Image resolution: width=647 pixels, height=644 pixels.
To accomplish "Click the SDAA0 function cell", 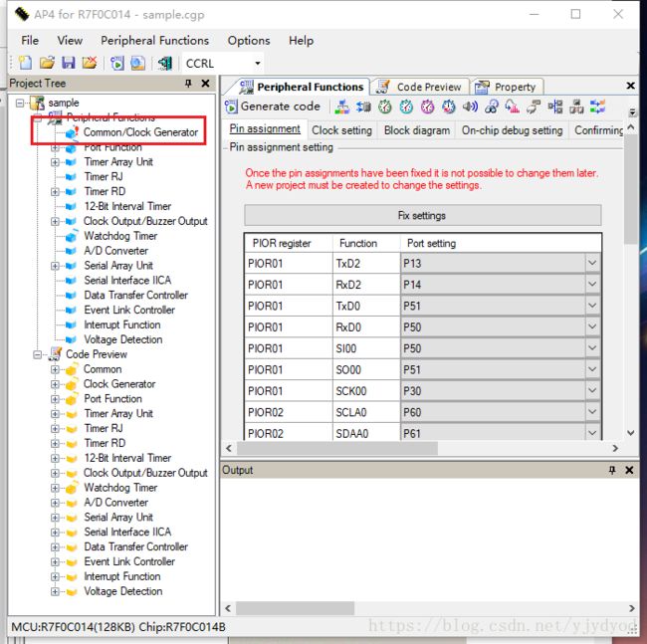I will pyautogui.click(x=366, y=433).
